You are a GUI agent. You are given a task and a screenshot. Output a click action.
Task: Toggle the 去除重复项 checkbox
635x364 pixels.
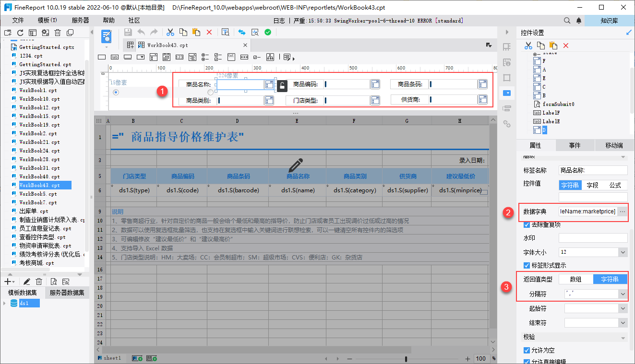click(x=527, y=224)
